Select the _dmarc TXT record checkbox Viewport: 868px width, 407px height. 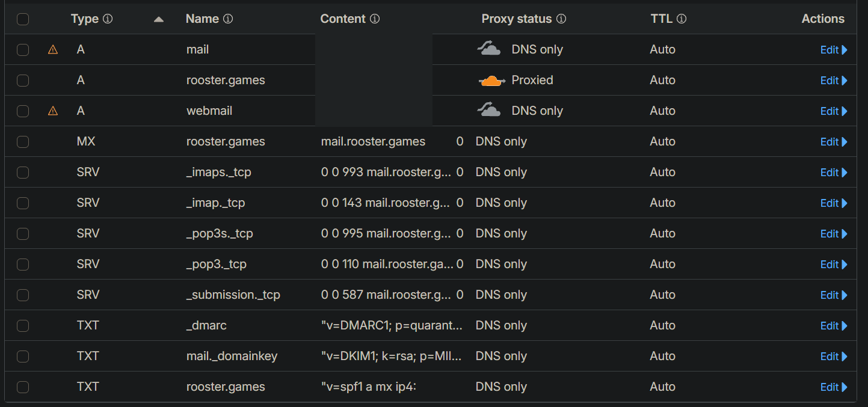(23, 326)
